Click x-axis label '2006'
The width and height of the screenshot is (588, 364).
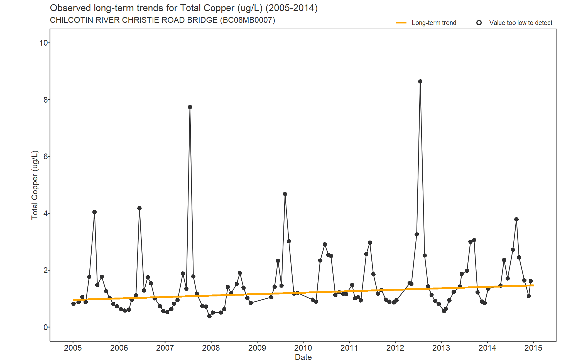point(119,348)
